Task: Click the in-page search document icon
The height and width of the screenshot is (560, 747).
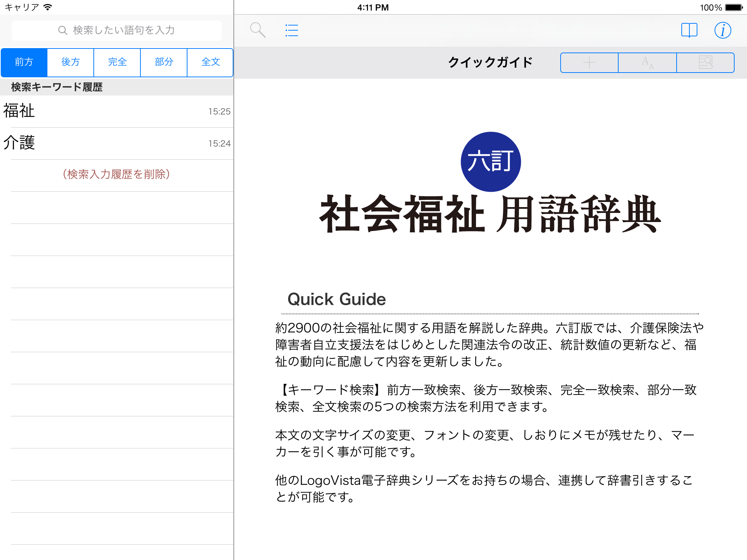Action: click(705, 63)
